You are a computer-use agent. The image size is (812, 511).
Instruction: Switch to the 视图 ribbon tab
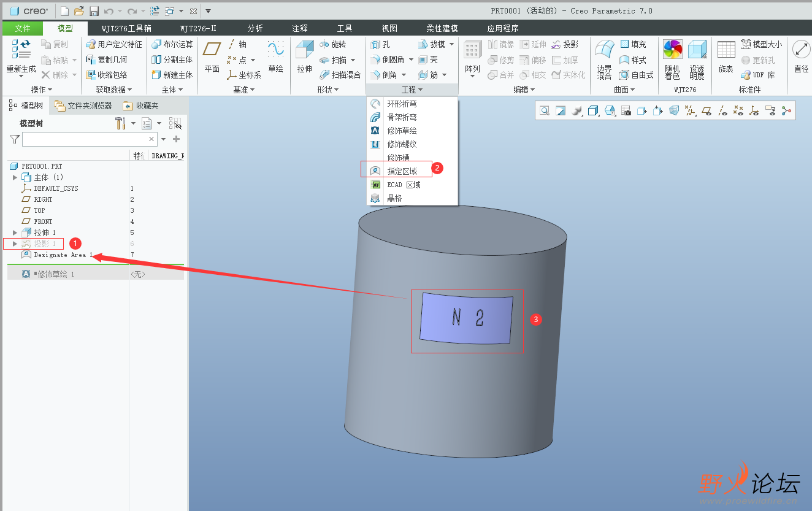click(389, 28)
